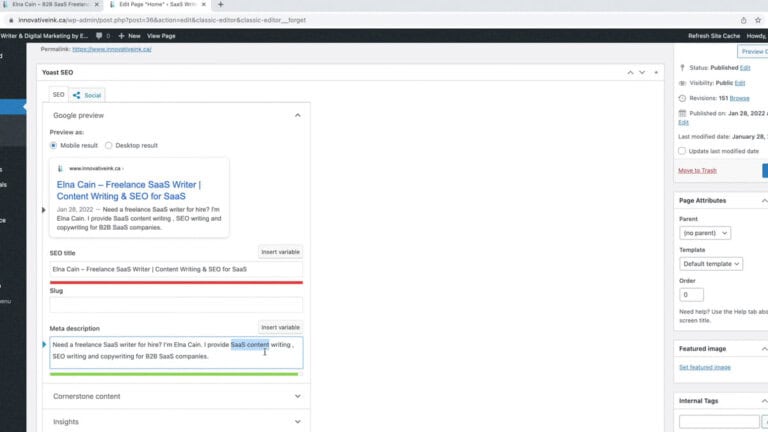
Task: Select the Desktop result radio button
Action: [108, 145]
